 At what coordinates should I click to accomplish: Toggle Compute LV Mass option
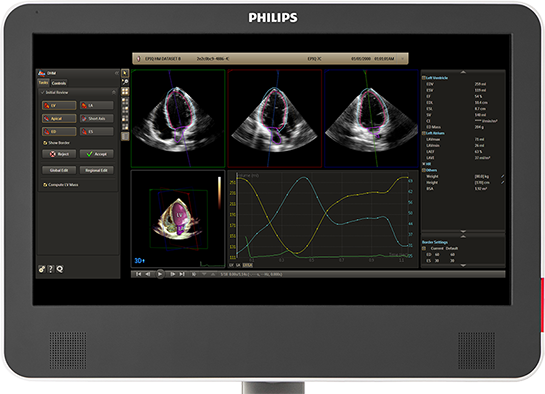coord(60,185)
